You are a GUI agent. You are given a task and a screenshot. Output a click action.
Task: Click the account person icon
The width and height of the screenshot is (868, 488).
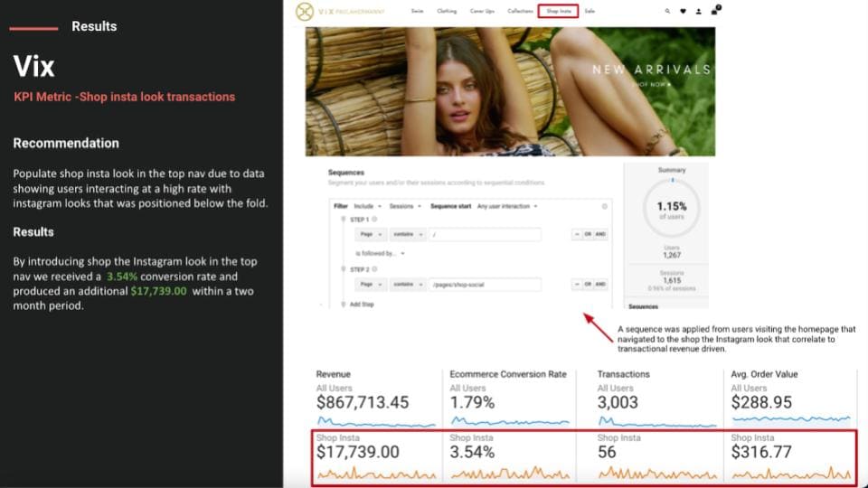coord(699,11)
